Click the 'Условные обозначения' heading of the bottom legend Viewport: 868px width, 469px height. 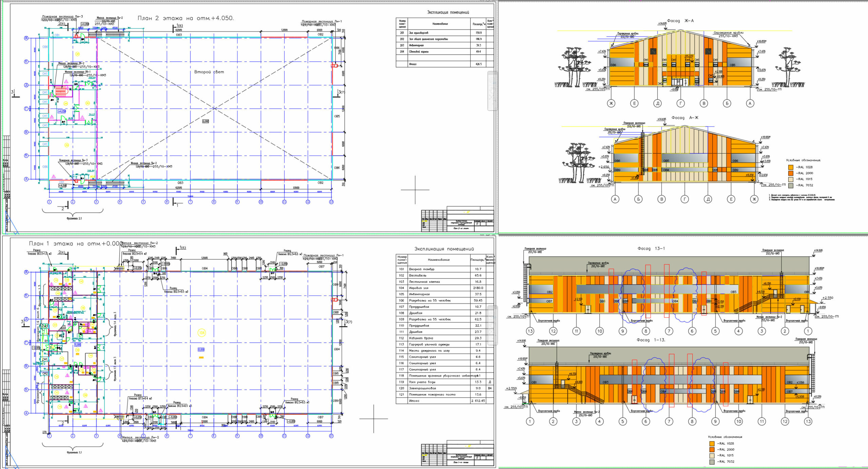point(725,437)
